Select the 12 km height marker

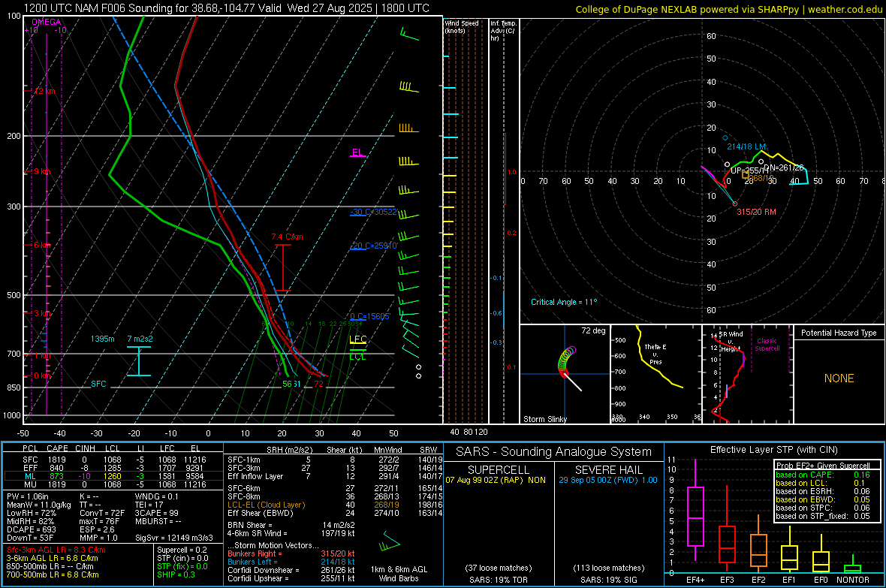pyautogui.click(x=44, y=91)
